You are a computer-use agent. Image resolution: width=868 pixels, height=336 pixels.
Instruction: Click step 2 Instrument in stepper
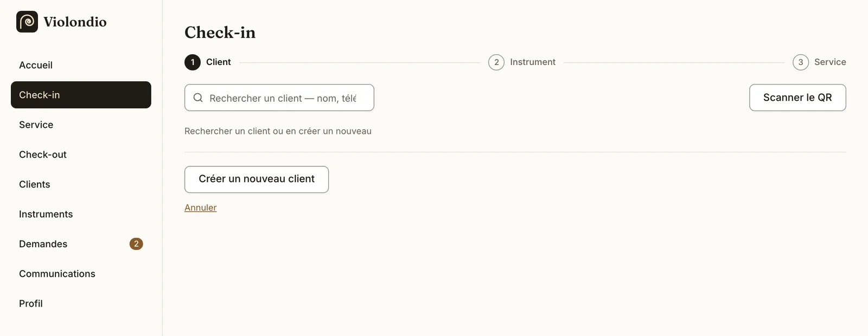pos(522,62)
